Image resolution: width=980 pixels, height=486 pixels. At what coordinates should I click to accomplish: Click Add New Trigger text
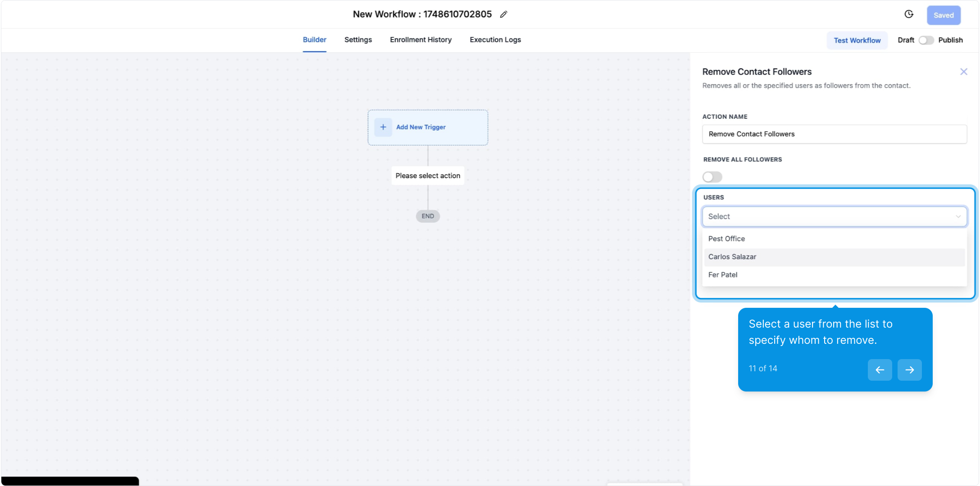coord(421,127)
